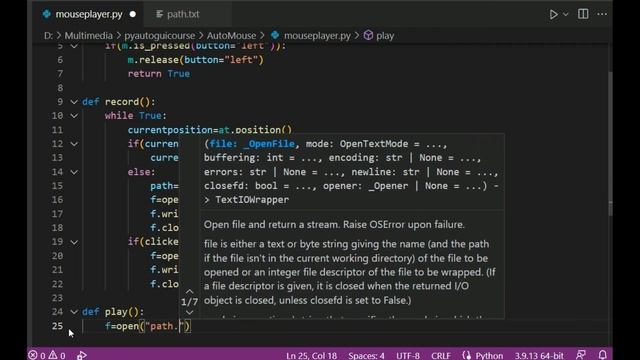
Task: Open notifications bell in status bar
Action: coord(602,355)
